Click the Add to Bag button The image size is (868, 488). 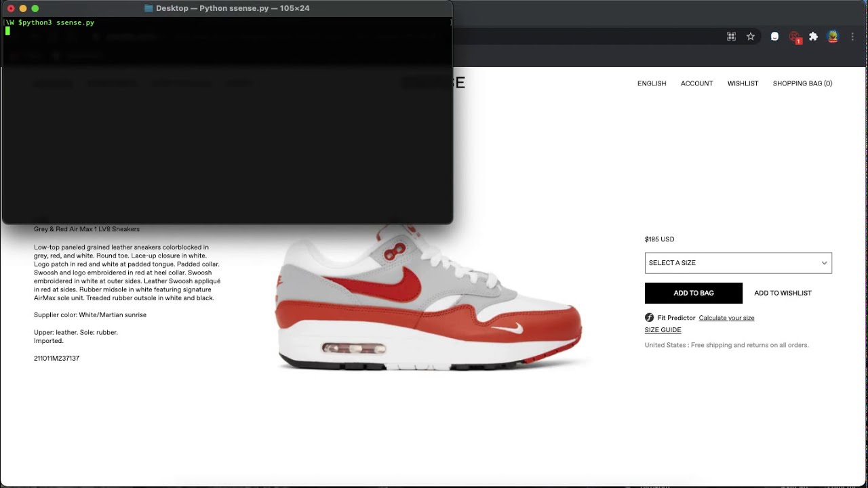[694, 293]
